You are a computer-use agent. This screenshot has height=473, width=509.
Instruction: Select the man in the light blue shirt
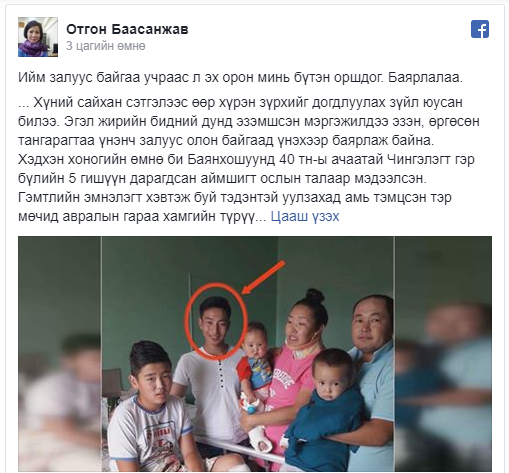point(372,377)
